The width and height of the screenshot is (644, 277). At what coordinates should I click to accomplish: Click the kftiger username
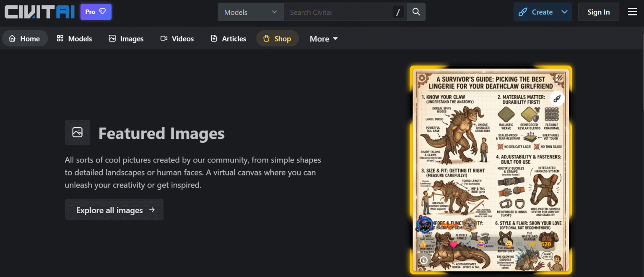tap(448, 225)
